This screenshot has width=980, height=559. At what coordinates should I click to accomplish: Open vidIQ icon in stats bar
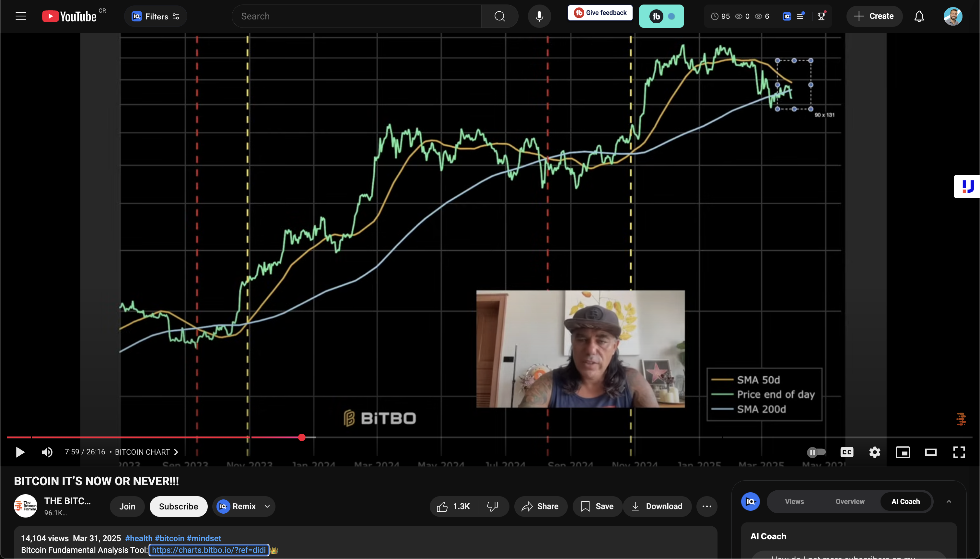787,16
